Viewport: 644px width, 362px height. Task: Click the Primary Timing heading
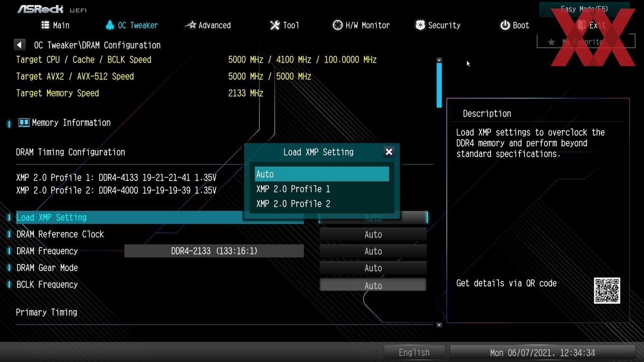point(46,312)
